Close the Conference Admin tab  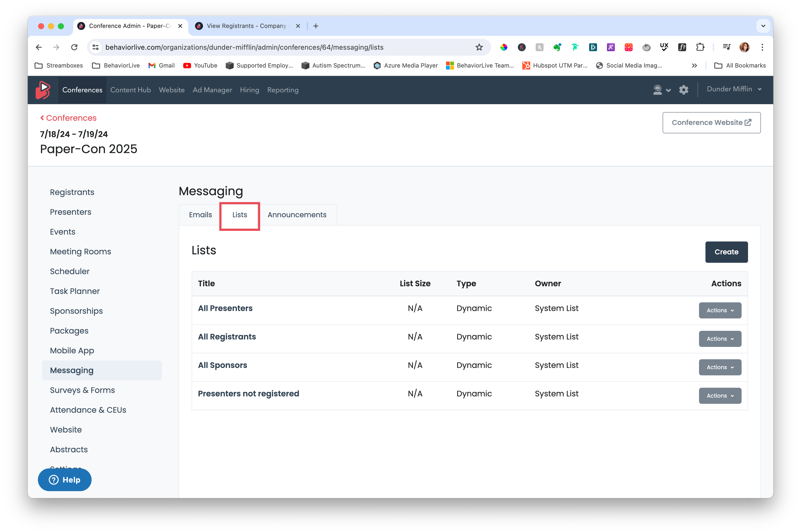coord(180,26)
